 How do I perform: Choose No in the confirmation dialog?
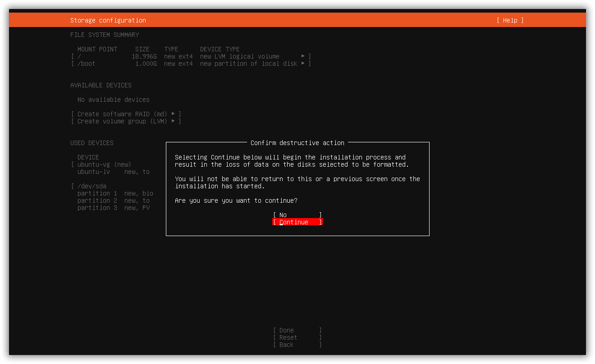click(297, 215)
